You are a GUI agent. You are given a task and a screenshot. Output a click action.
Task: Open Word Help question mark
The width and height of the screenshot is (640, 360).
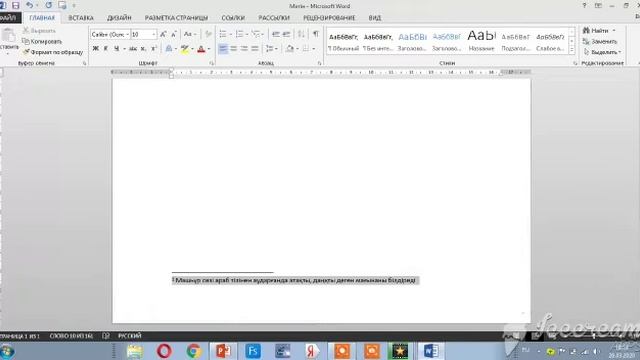coord(584,5)
